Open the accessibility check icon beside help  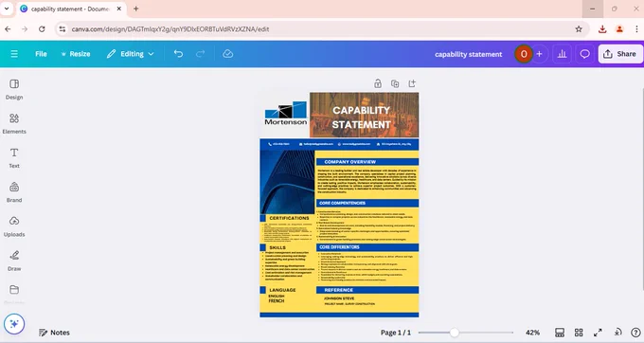point(617,332)
